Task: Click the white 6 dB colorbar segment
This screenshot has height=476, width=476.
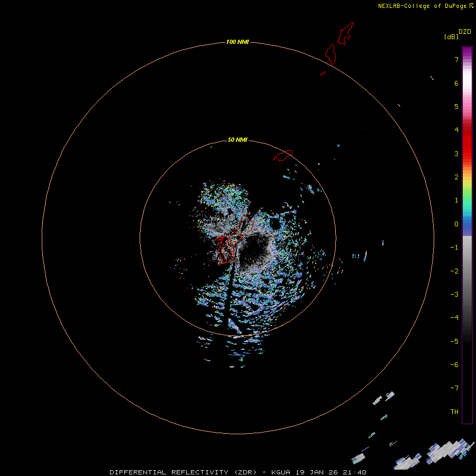Action: 467,79
